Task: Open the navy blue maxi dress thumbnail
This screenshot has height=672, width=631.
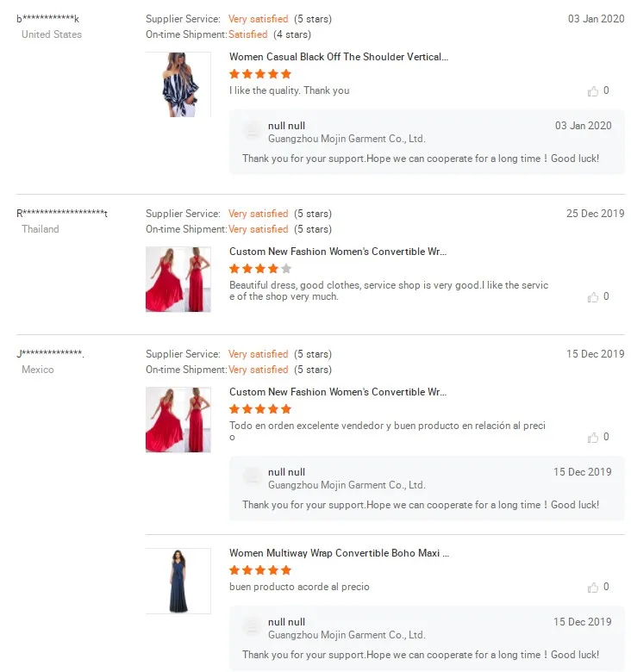Action: tap(178, 581)
